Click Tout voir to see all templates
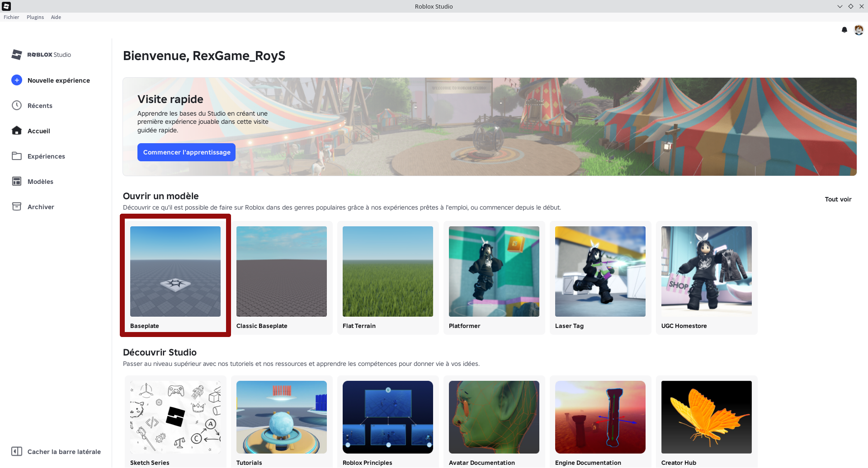The height and width of the screenshot is (468, 868). 838,199
